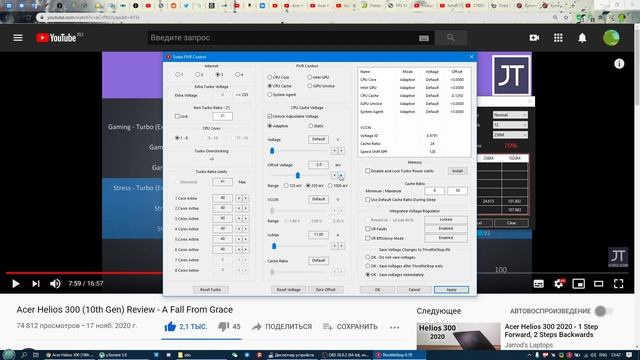
Task: Open the account avatar menu
Action: (x=611, y=38)
